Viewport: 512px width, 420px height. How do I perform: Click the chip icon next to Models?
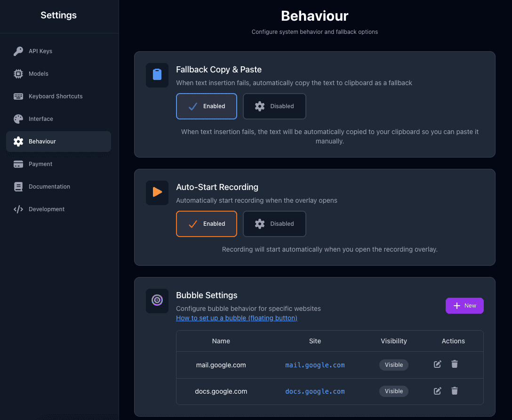click(x=18, y=74)
